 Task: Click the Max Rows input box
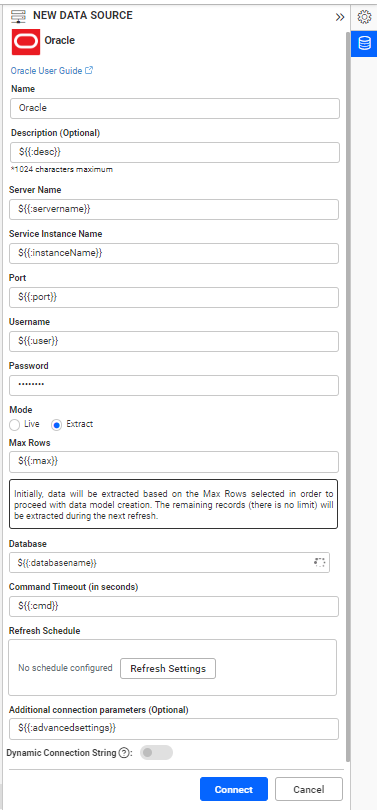tap(174, 462)
